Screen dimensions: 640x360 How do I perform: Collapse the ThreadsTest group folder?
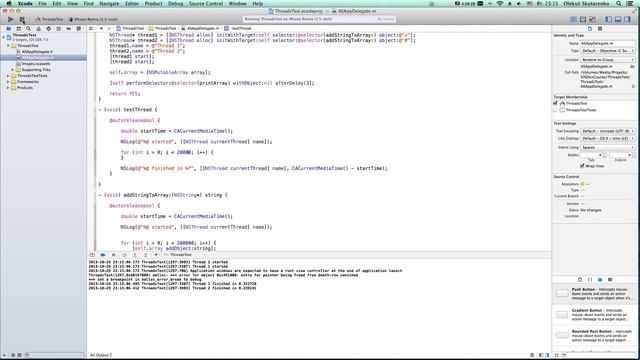point(8,46)
